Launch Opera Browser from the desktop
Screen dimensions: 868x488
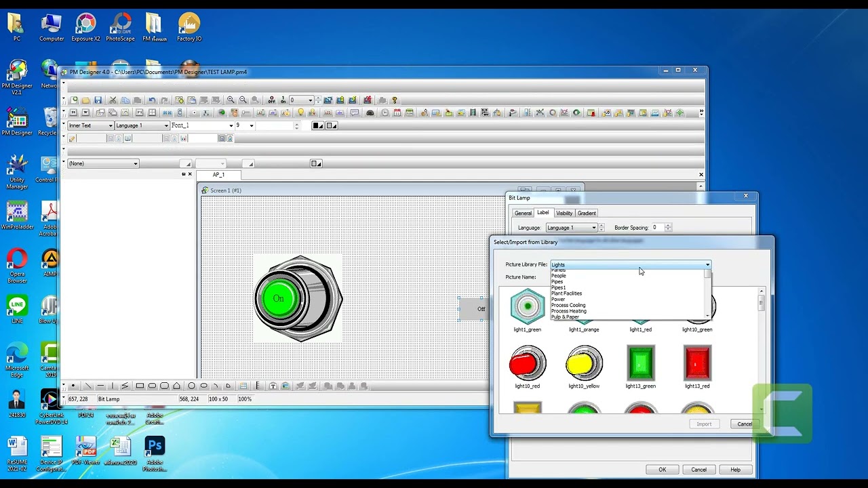(17, 266)
